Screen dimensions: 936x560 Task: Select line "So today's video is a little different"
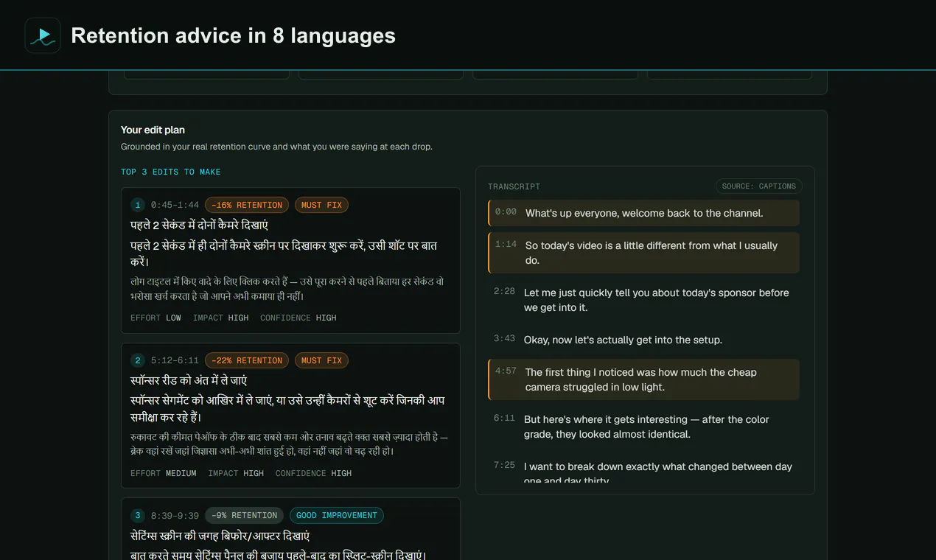pyautogui.click(x=652, y=253)
